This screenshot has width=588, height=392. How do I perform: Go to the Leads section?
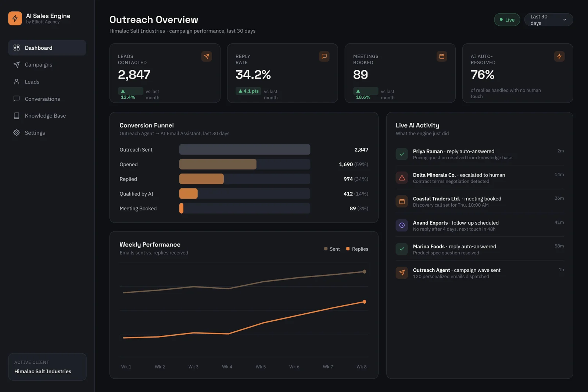[x=47, y=82]
